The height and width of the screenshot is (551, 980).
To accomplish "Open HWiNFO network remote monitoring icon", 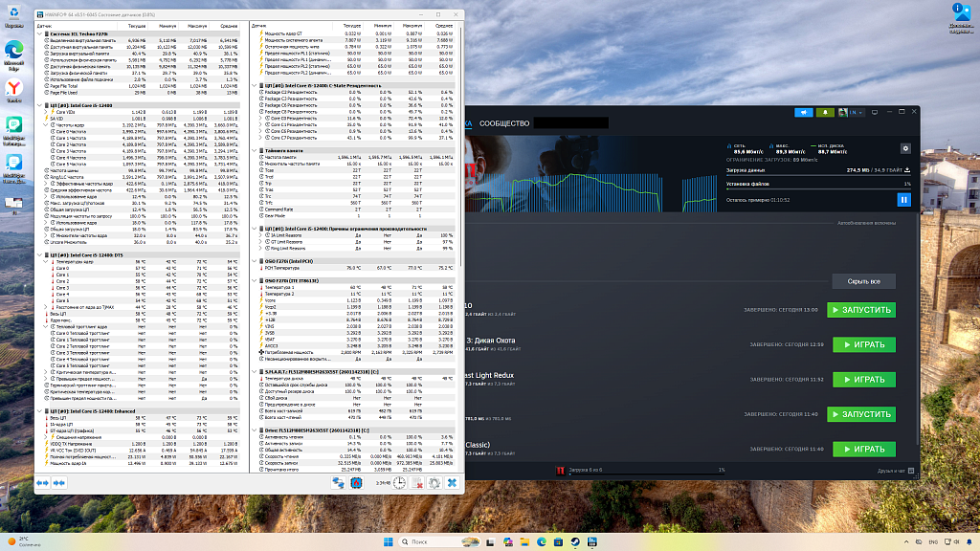I will pos(338,483).
